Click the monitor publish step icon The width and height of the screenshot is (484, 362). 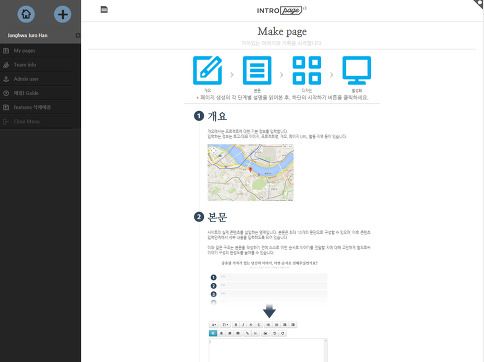click(357, 70)
